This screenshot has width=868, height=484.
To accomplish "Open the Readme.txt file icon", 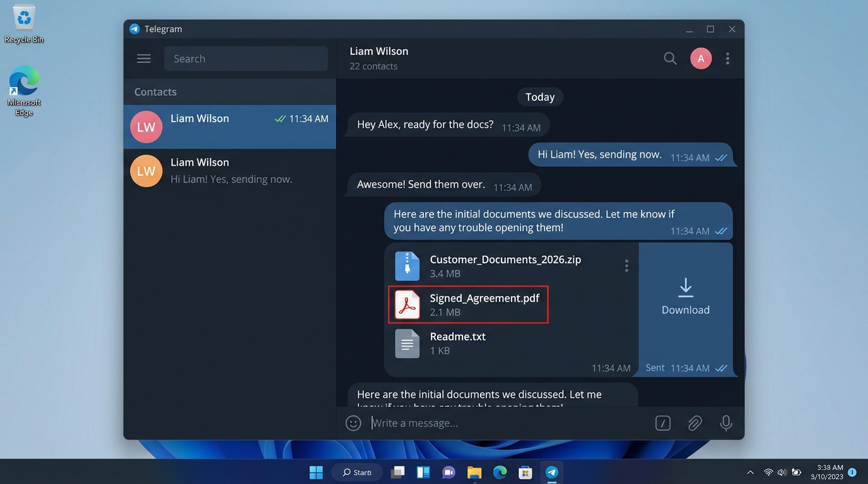I will pos(407,343).
